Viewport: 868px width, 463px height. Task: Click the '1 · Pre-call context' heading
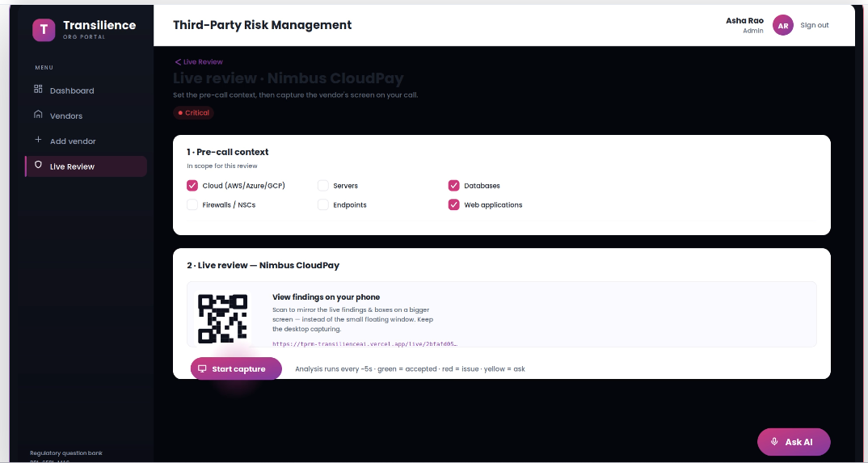[x=228, y=152]
